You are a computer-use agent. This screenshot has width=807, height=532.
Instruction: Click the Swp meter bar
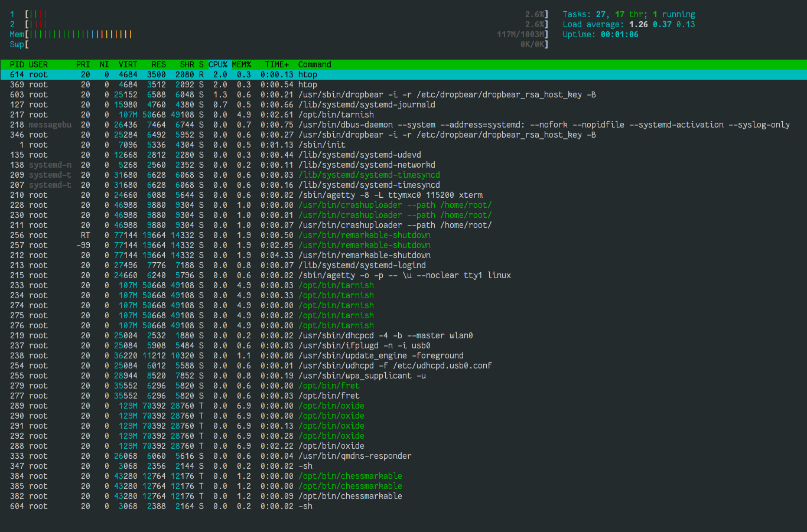pyautogui.click(x=279, y=44)
